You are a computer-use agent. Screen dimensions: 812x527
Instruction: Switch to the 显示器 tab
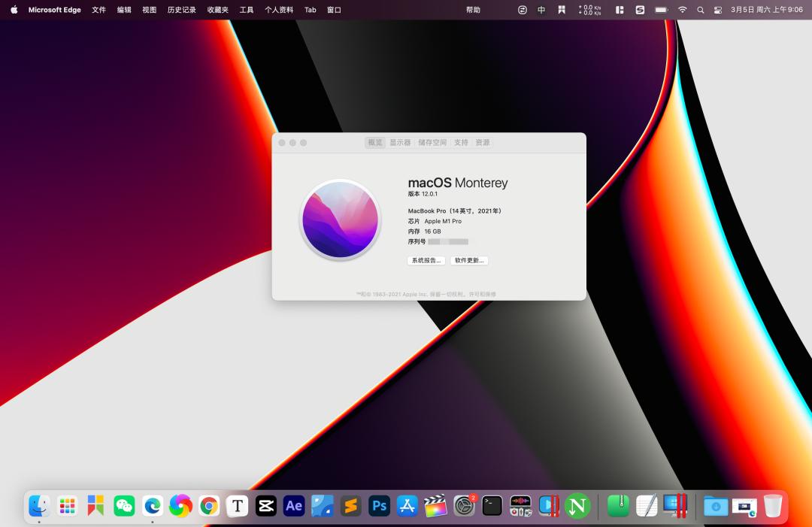[400, 143]
